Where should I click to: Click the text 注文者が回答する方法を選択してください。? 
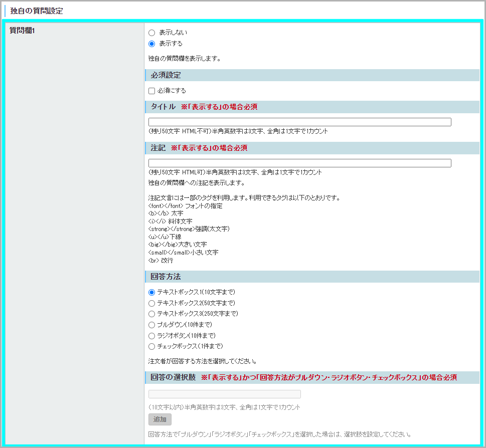click(203, 361)
